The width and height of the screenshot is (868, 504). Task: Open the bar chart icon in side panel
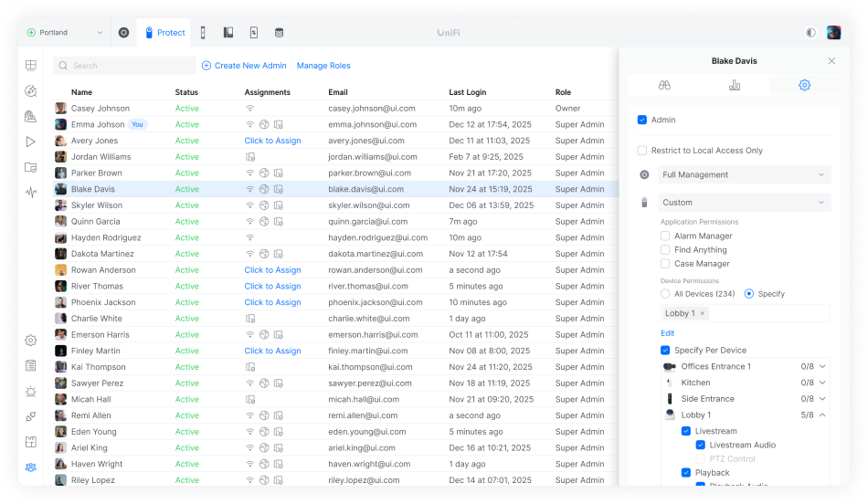[x=735, y=85]
